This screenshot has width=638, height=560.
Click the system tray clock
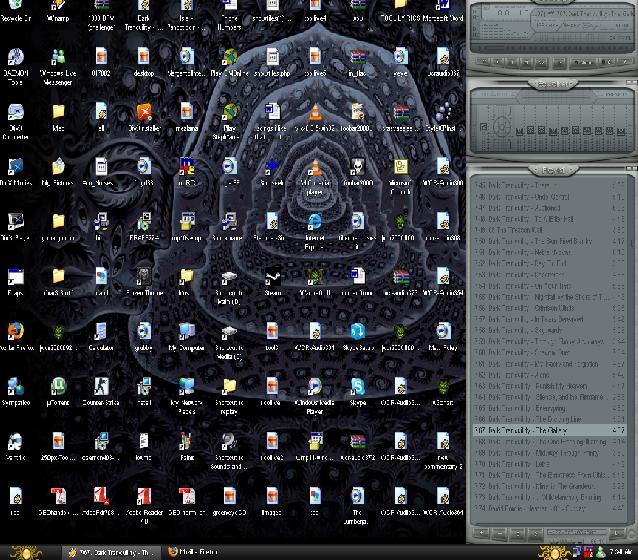(x=621, y=552)
